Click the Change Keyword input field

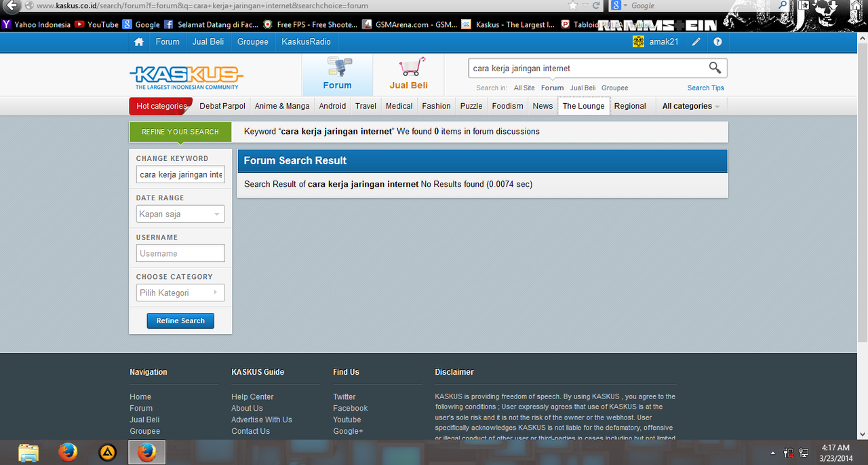tap(180, 174)
